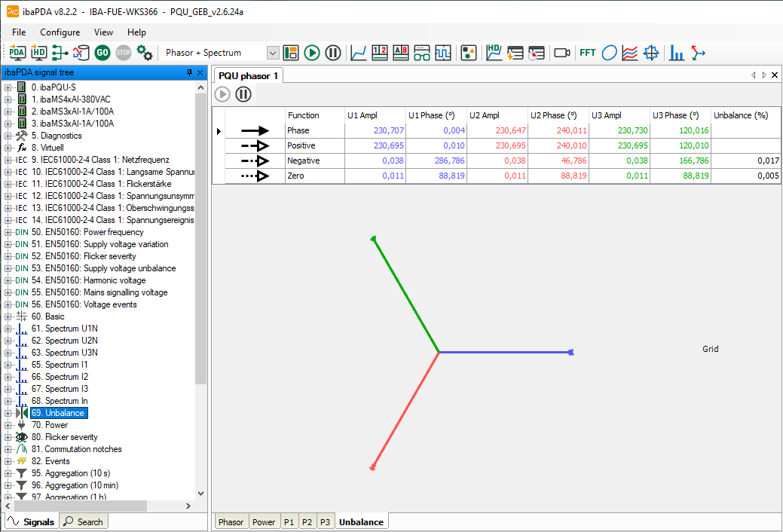783x532 pixels.
Task: Click the U1 Phase (°) column header
Action: coord(432,115)
